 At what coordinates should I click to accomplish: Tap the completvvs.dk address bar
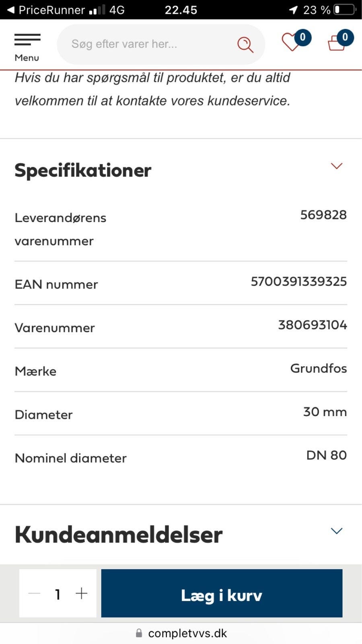tap(181, 633)
